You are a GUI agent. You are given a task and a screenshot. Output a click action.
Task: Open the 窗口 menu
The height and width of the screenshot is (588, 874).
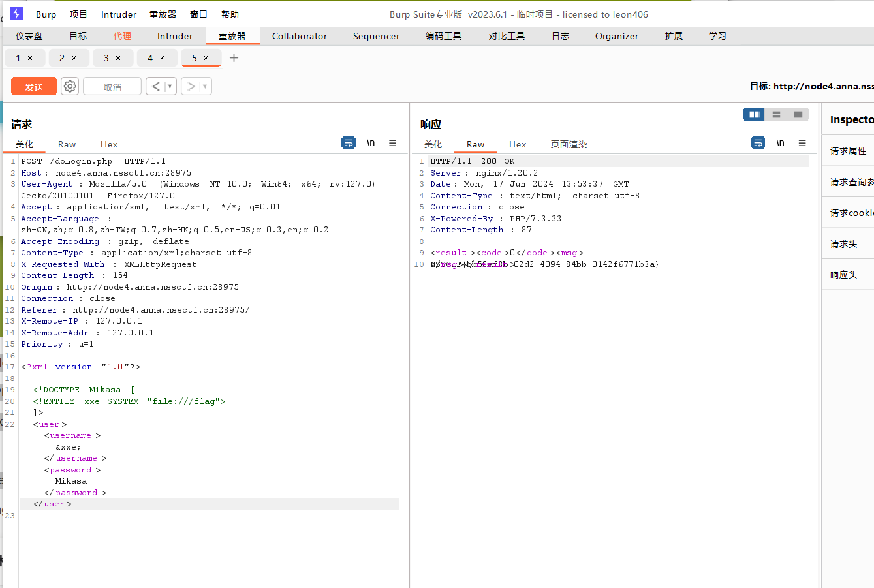(198, 14)
